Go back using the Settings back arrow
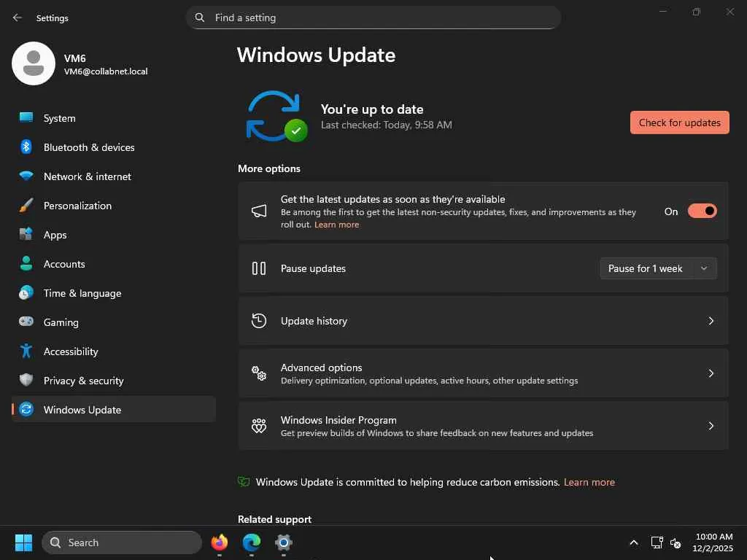The image size is (747, 560). 18,17
